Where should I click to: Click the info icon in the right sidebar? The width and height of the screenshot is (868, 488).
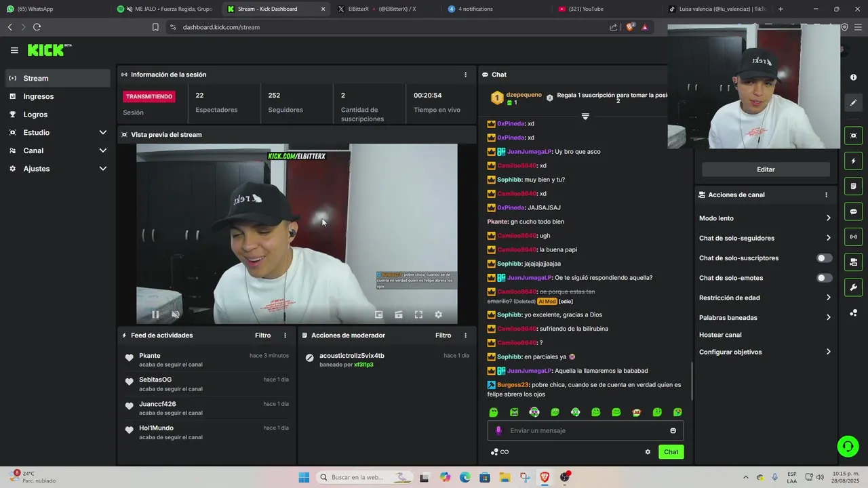click(x=853, y=77)
